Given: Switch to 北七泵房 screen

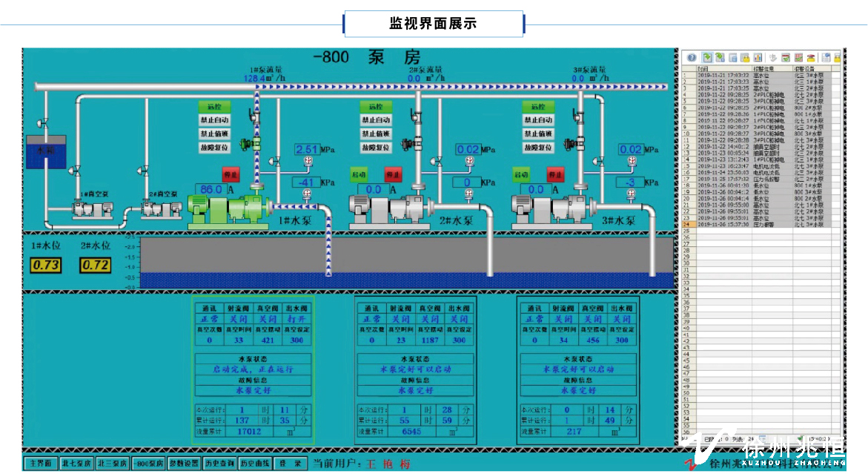Looking at the screenshot, I should click(x=76, y=464).
